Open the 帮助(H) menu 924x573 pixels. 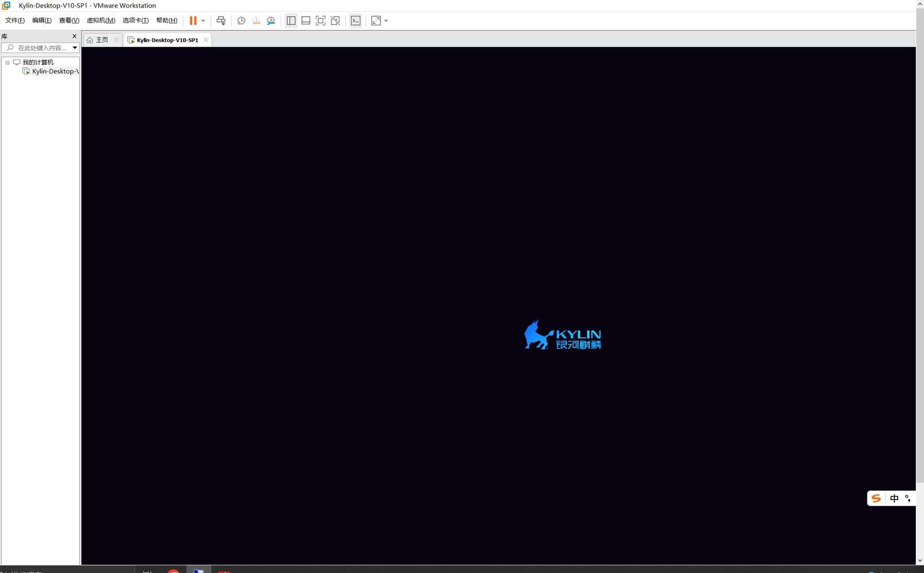coord(167,20)
